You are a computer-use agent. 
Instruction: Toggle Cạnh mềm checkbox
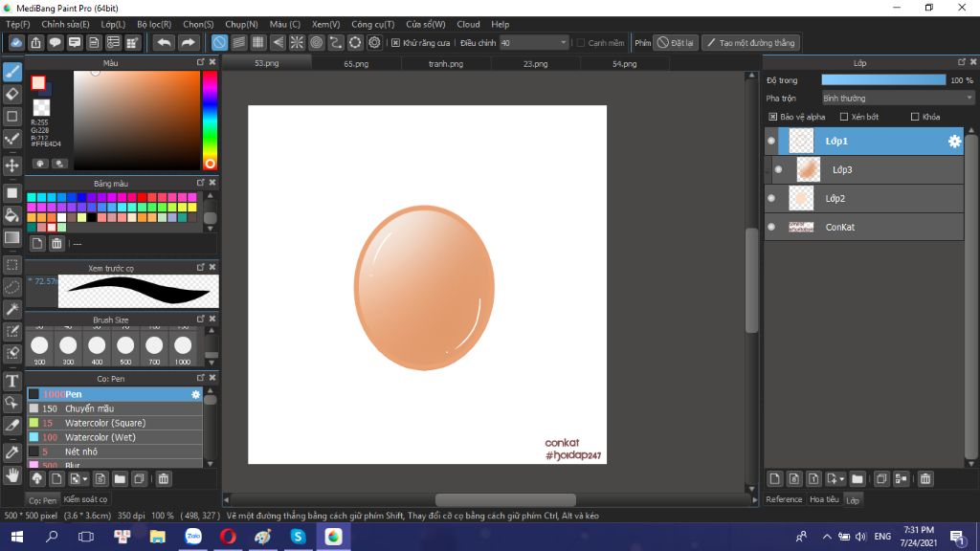point(581,43)
